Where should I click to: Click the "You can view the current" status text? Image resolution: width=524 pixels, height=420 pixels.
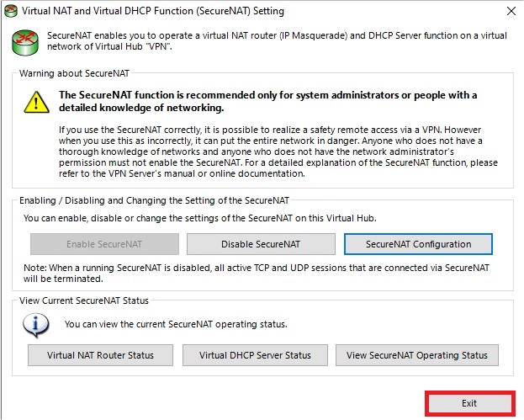tap(176, 324)
